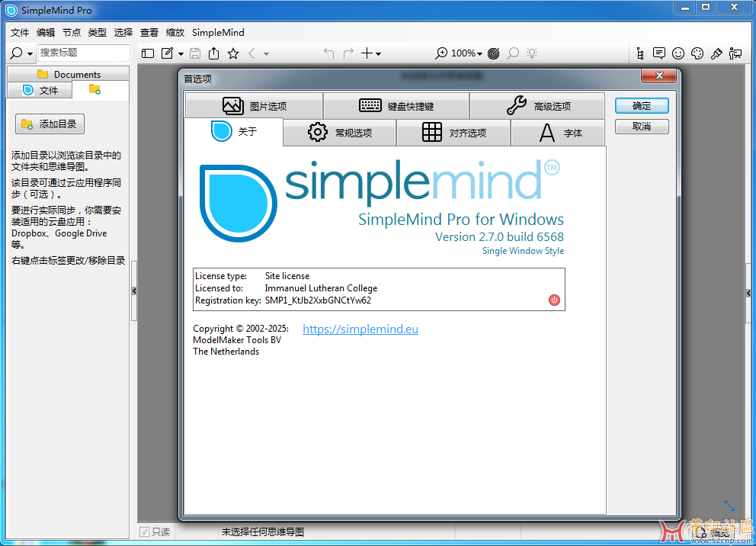Screen dimensions: 756x546
Task: Expand the add node dropdown arrow
Action: click(x=379, y=54)
